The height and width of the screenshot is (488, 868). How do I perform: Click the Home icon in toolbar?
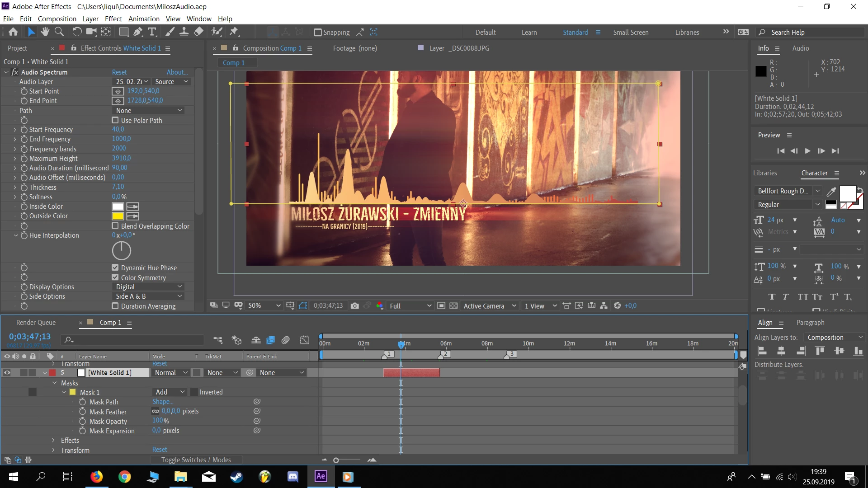tap(13, 32)
